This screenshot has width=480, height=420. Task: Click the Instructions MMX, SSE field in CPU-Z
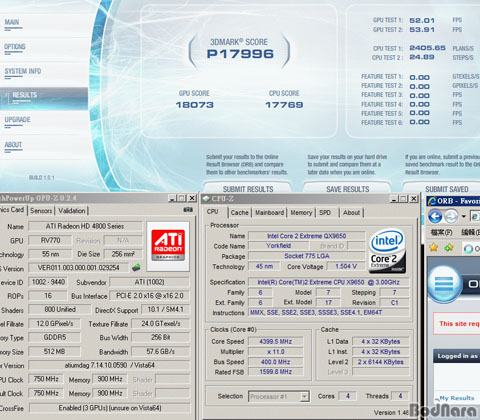[x=329, y=313]
